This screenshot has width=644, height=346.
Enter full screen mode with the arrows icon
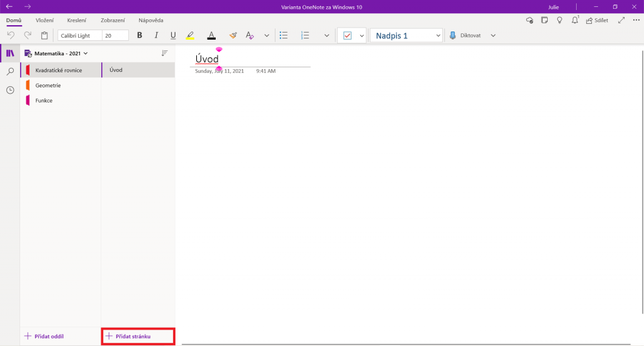[621, 20]
